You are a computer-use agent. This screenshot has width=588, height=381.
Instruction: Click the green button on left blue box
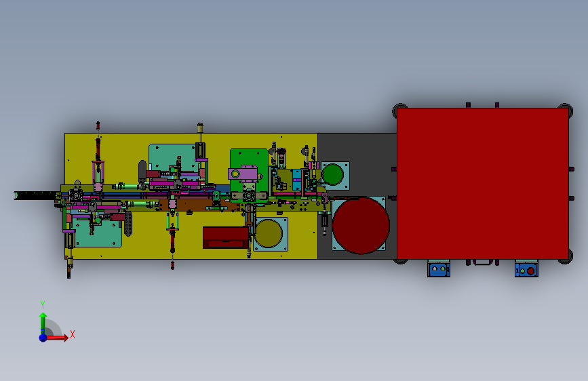pos(443,269)
